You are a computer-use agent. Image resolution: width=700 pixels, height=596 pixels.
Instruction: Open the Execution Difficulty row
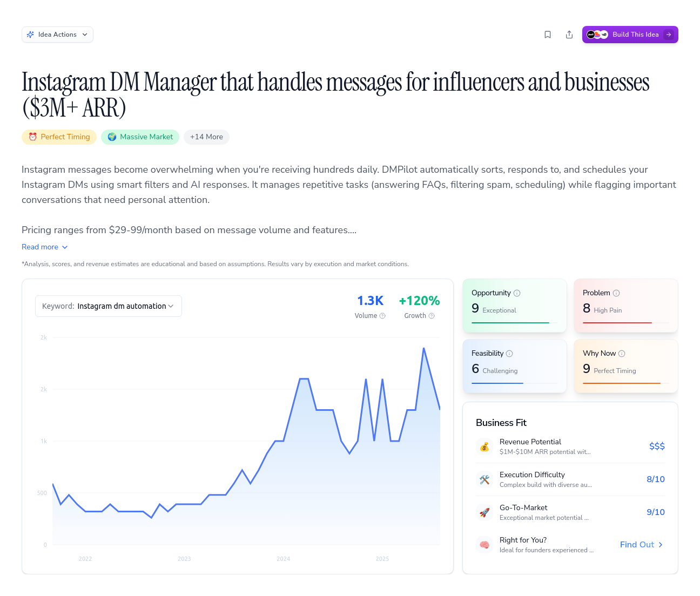[570, 479]
